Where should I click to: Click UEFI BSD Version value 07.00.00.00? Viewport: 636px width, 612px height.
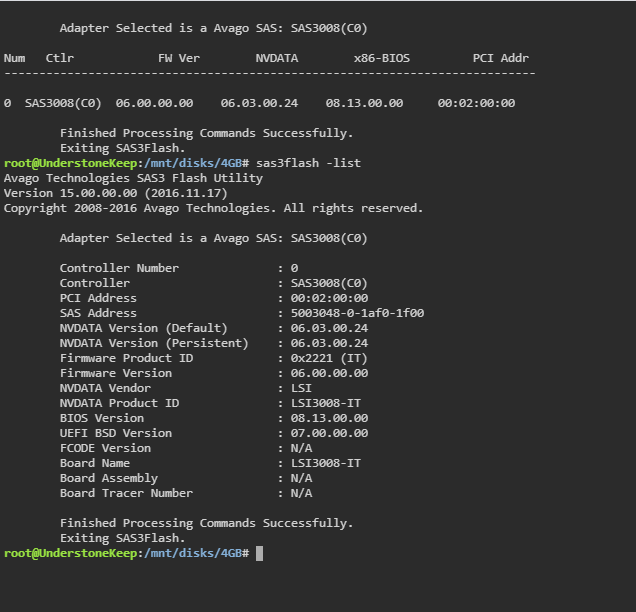pos(329,433)
